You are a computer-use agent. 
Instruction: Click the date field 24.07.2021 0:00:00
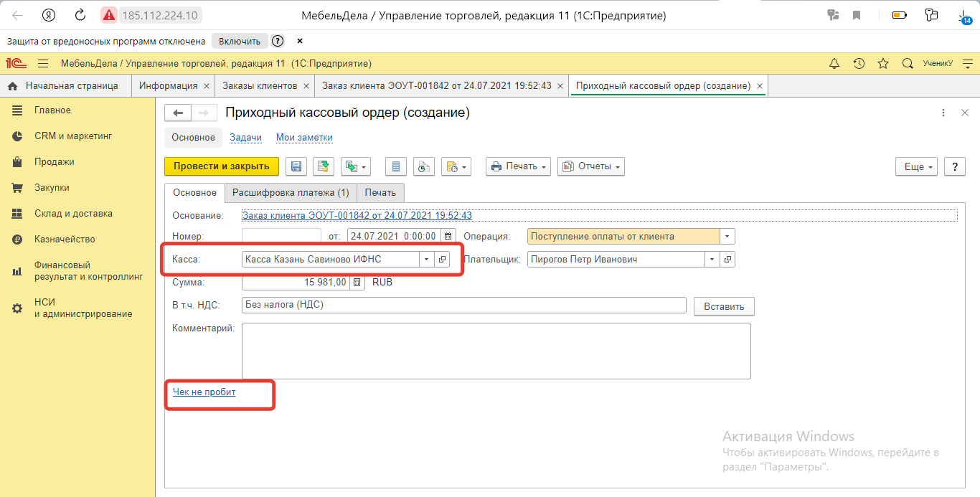tap(394, 236)
